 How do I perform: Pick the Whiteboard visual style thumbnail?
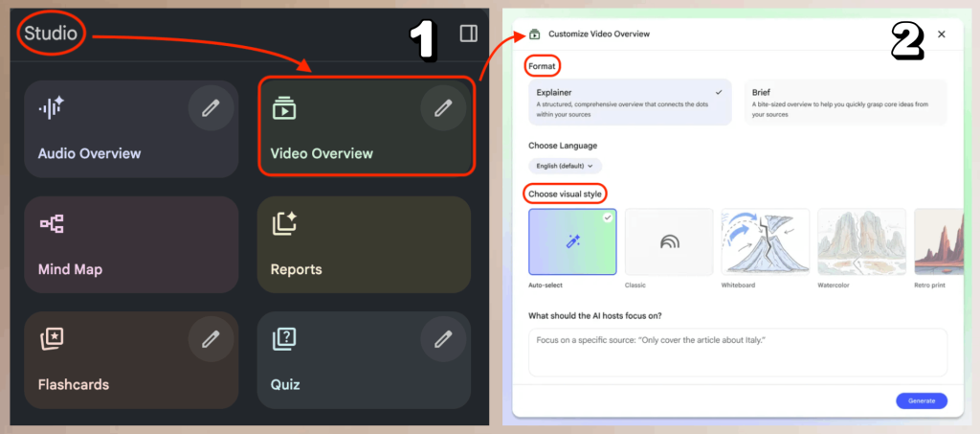point(765,242)
